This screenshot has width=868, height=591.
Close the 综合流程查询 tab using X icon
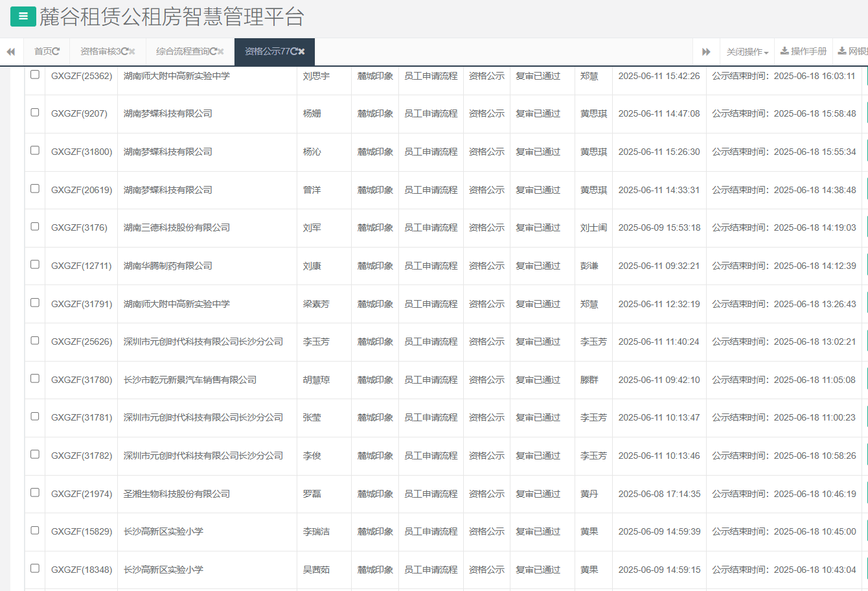221,51
